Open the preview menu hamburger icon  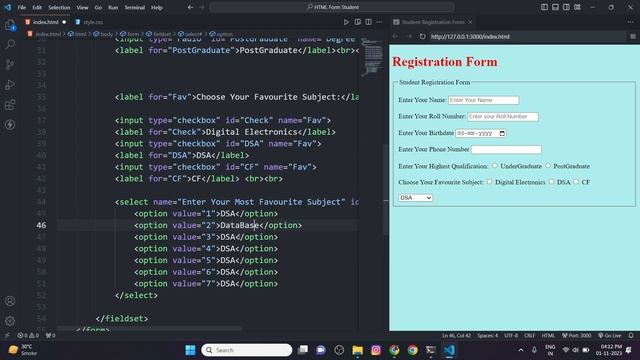[633, 36]
